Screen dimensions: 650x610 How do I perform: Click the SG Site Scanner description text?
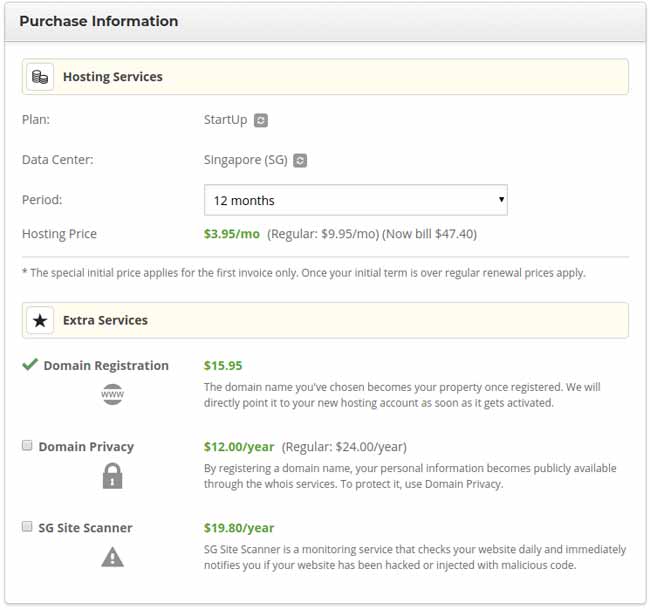(x=415, y=557)
